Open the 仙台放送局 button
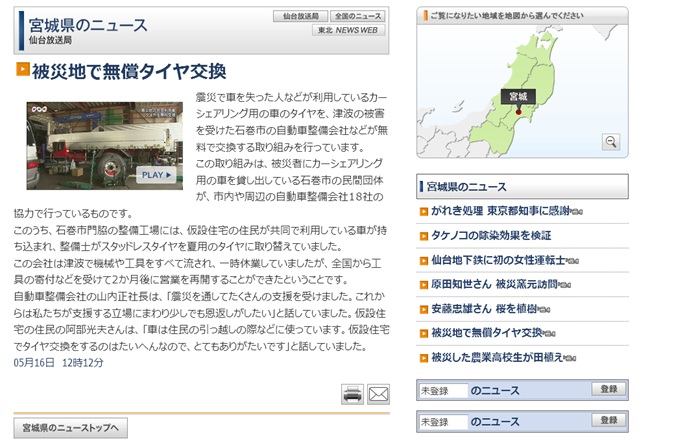Screen dimensions: 698x441 [x=300, y=16]
